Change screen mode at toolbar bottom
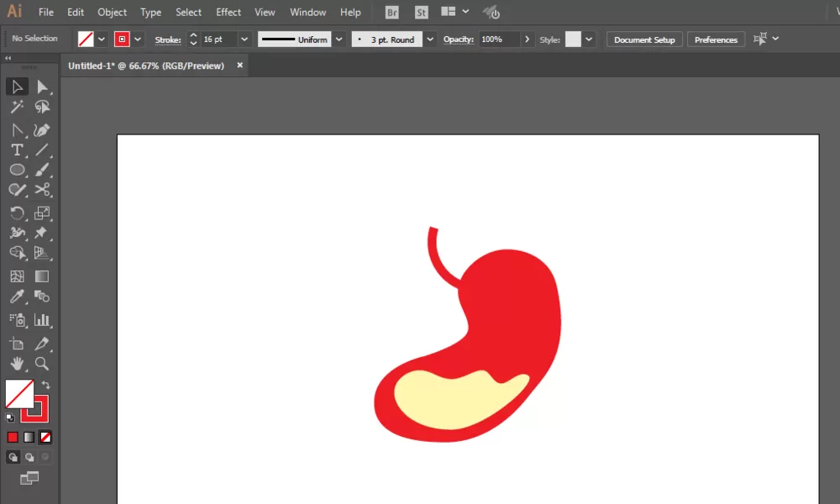The image size is (840, 504). 29,478
